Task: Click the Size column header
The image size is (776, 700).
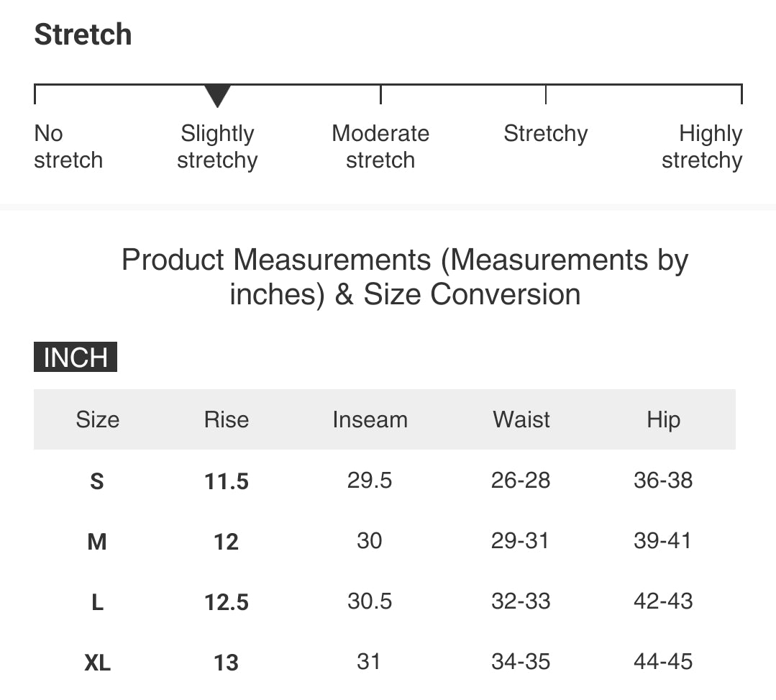Action: [x=98, y=419]
